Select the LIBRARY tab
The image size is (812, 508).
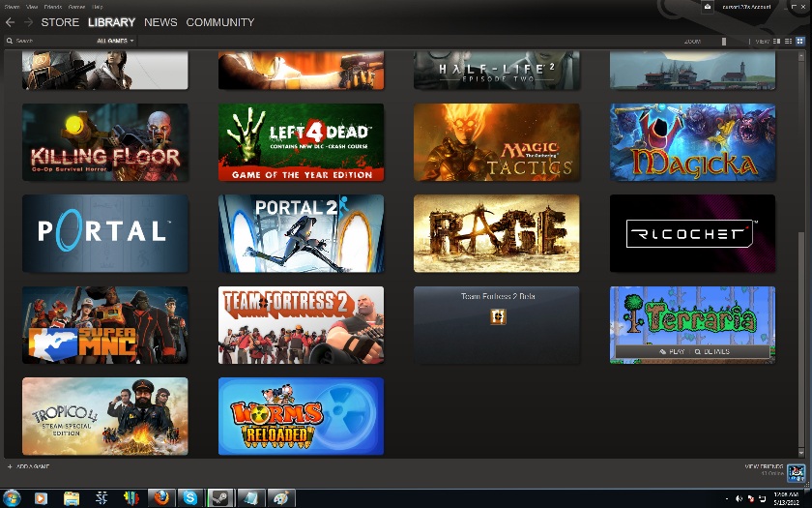coord(111,22)
